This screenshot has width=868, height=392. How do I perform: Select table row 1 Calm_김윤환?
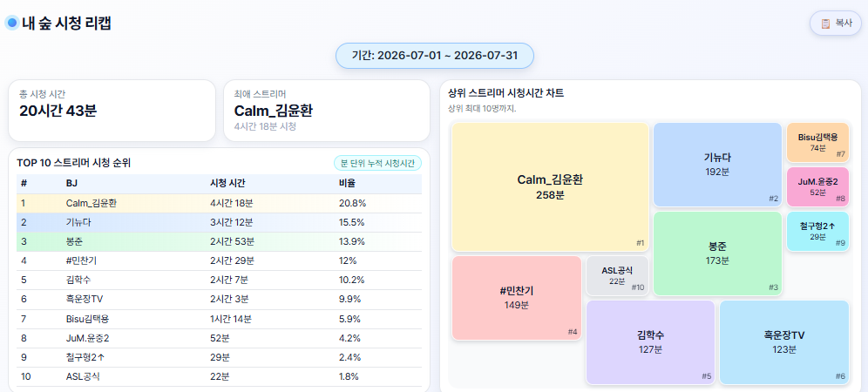[220, 203]
